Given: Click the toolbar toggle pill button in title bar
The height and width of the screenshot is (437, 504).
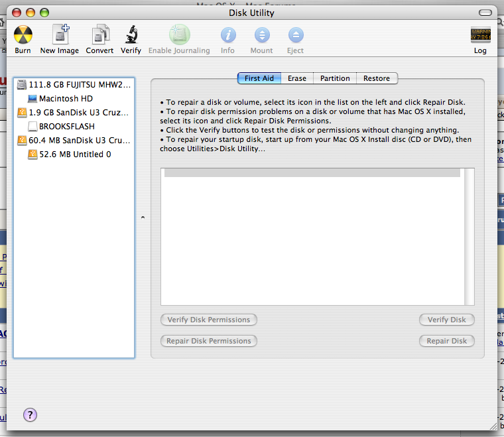Looking at the screenshot, I should click(485, 13).
